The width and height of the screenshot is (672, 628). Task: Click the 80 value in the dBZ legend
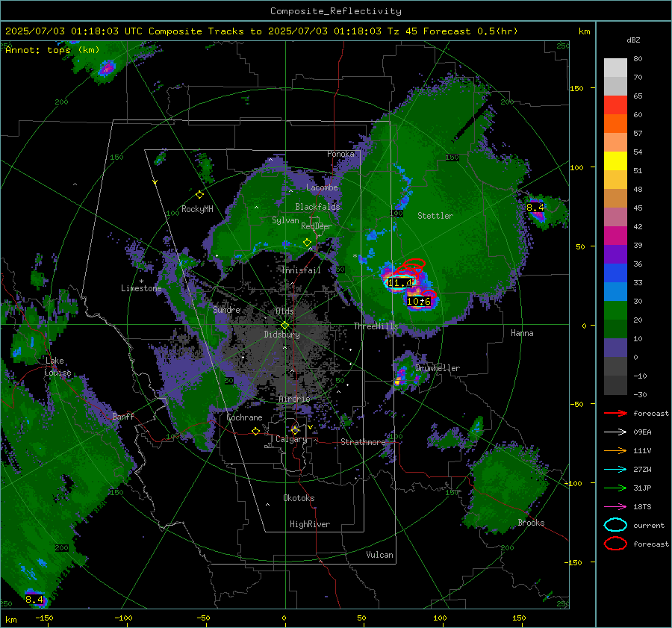pyautogui.click(x=638, y=59)
